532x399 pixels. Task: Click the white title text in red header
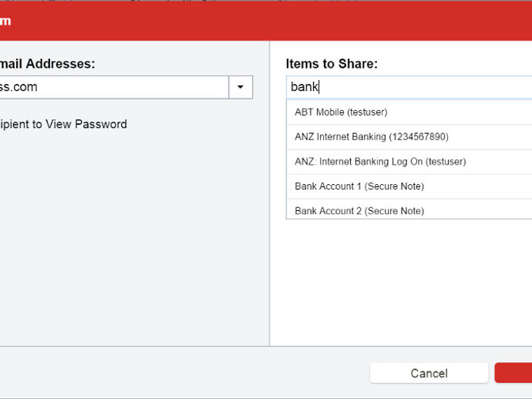pyautogui.click(x=5, y=21)
